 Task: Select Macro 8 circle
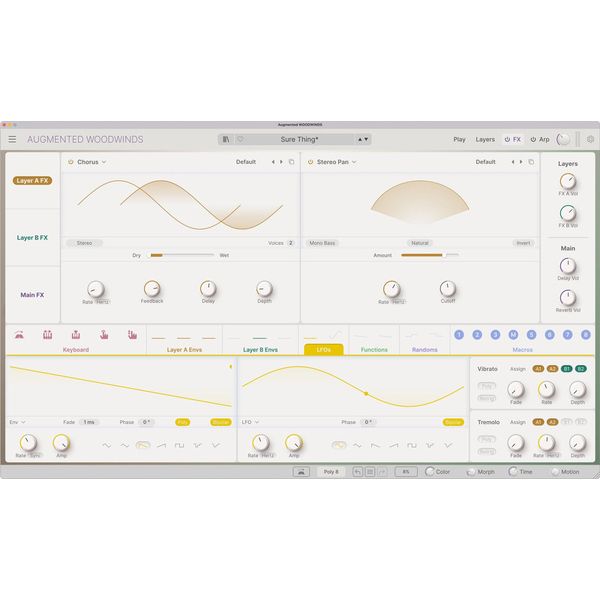pos(585,335)
